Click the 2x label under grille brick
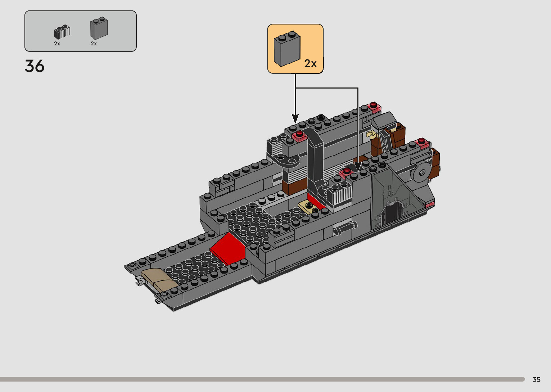The image size is (551, 392). pos(57,44)
